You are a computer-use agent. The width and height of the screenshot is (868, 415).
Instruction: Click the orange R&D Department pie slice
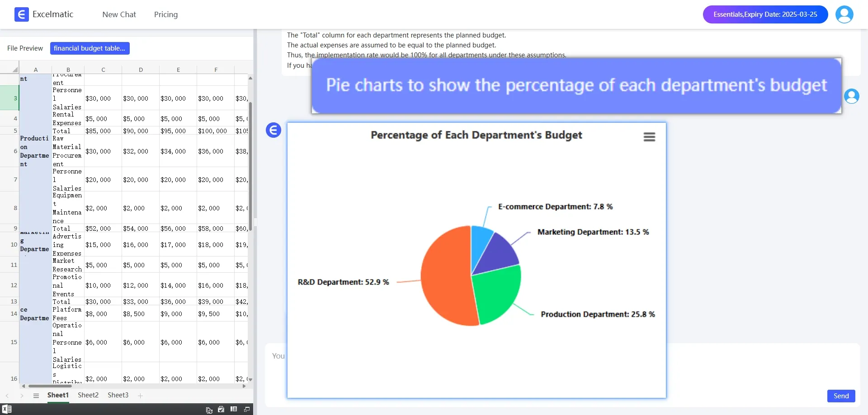pyautogui.click(x=445, y=275)
